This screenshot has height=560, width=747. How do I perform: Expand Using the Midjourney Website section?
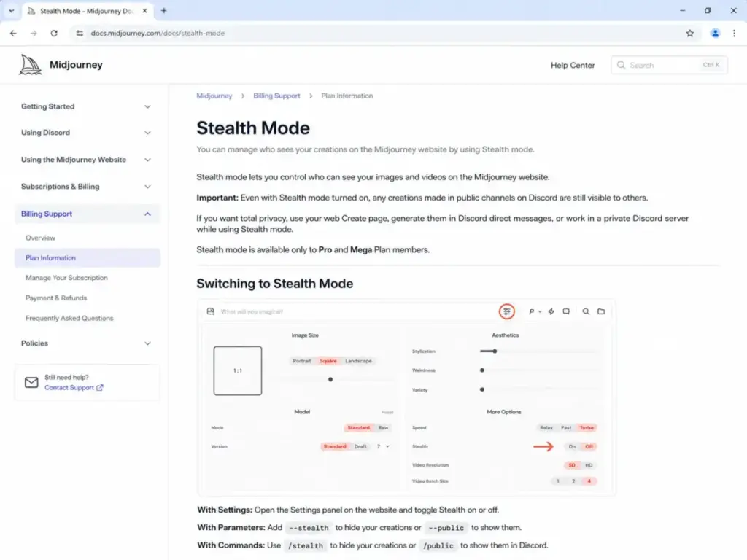86,160
